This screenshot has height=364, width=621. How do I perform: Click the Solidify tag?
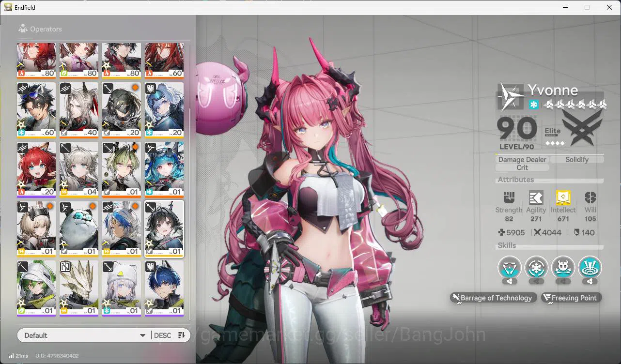pos(577,159)
